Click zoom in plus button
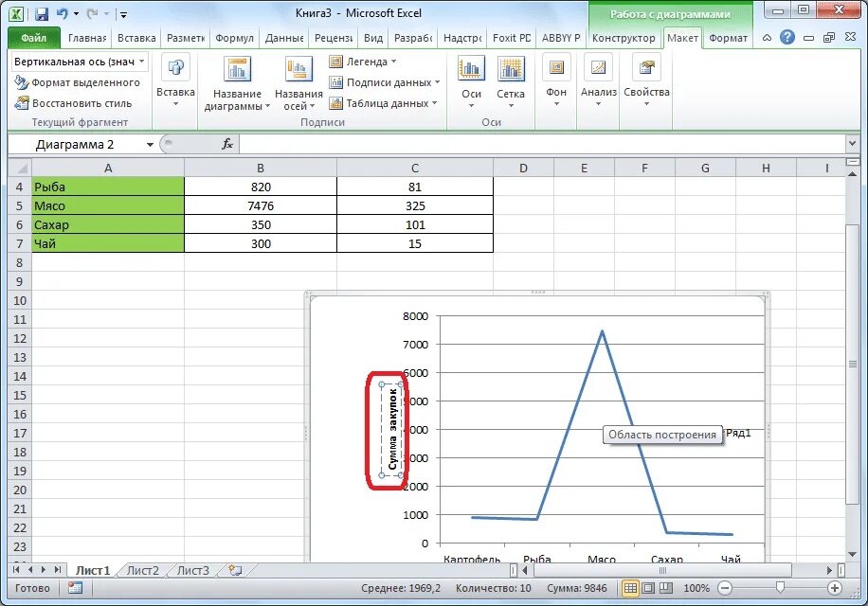This screenshot has width=868, height=606. coord(834,588)
